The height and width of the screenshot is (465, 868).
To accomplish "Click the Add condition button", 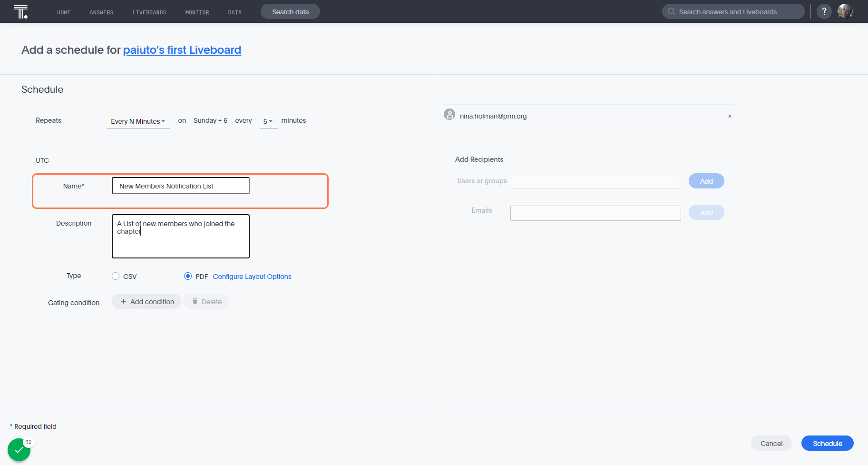I will tap(146, 301).
